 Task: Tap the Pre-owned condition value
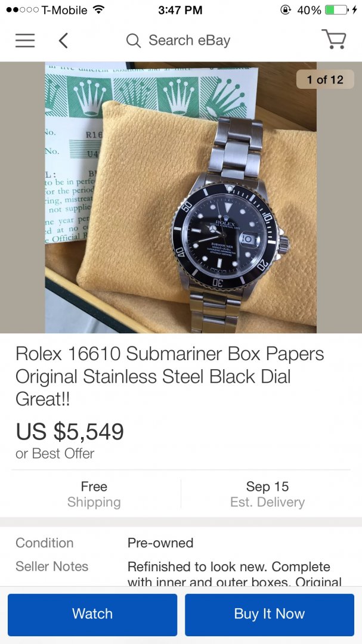point(160,543)
